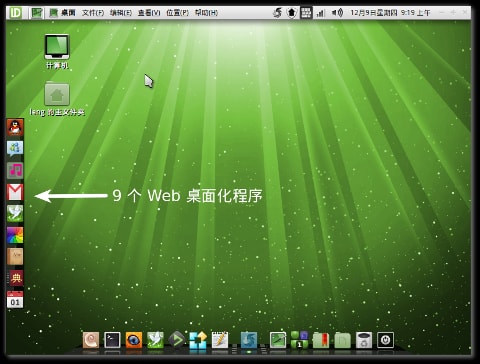480x364 pixels.
Task: Click the 12月9日星期四 9:19 clock
Action: click(x=390, y=13)
